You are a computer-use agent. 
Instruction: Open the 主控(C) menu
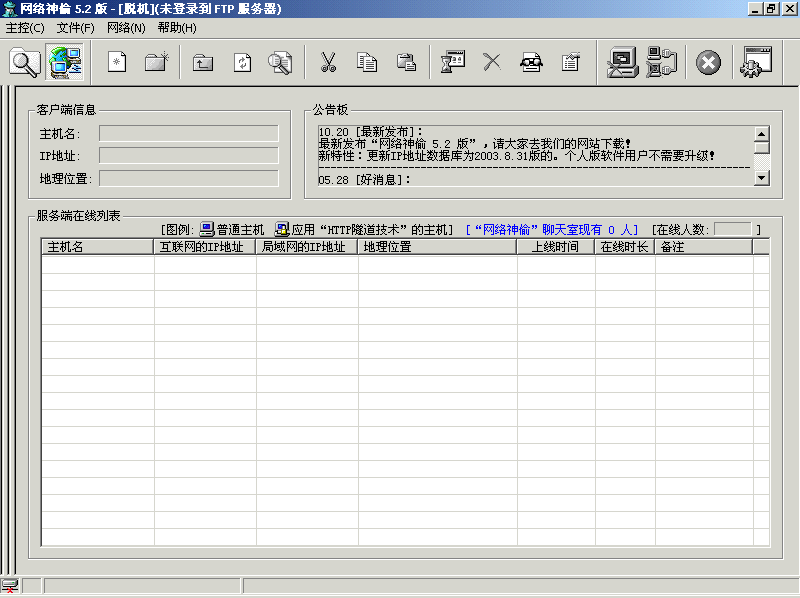[x=27, y=28]
